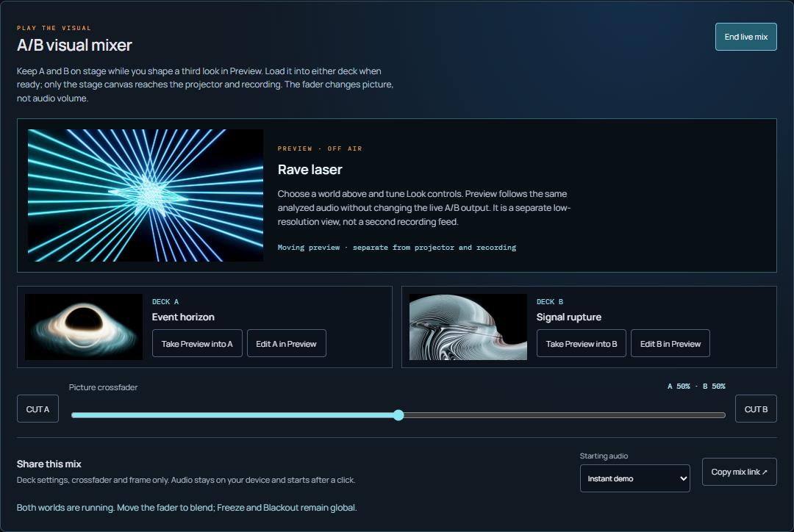Image resolution: width=794 pixels, height=532 pixels.
Task: Click the 'A/B visual mixer' heading
Action: 74,45
